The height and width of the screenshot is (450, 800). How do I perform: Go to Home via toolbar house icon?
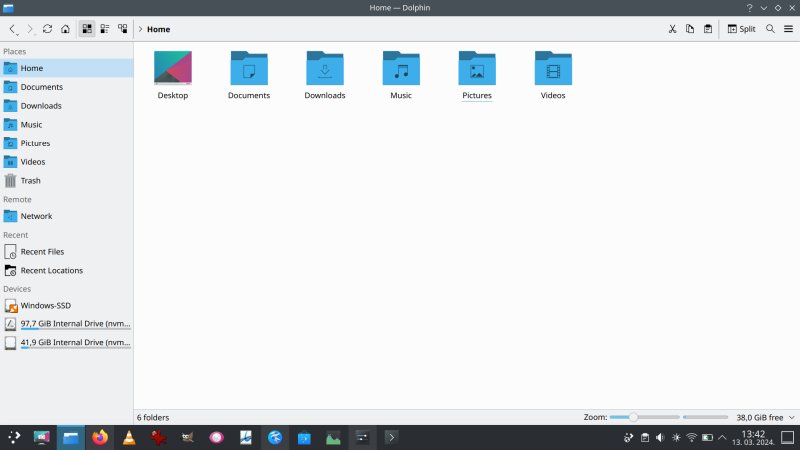[65, 29]
